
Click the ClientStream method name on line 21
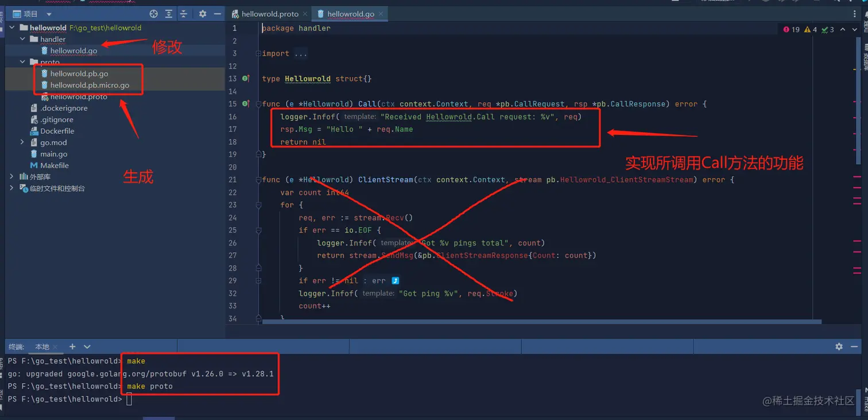pyautogui.click(x=386, y=180)
